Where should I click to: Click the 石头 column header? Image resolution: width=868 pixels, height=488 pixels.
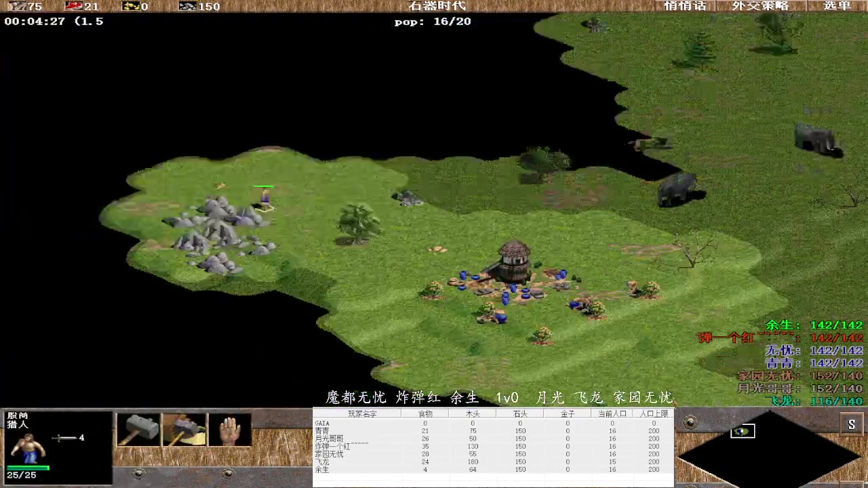pyautogui.click(x=520, y=413)
